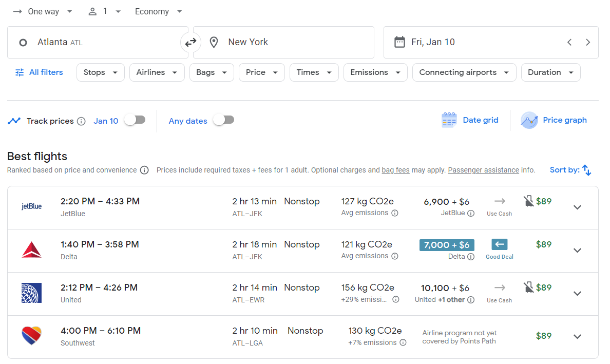Open the Price graph view

click(x=554, y=120)
